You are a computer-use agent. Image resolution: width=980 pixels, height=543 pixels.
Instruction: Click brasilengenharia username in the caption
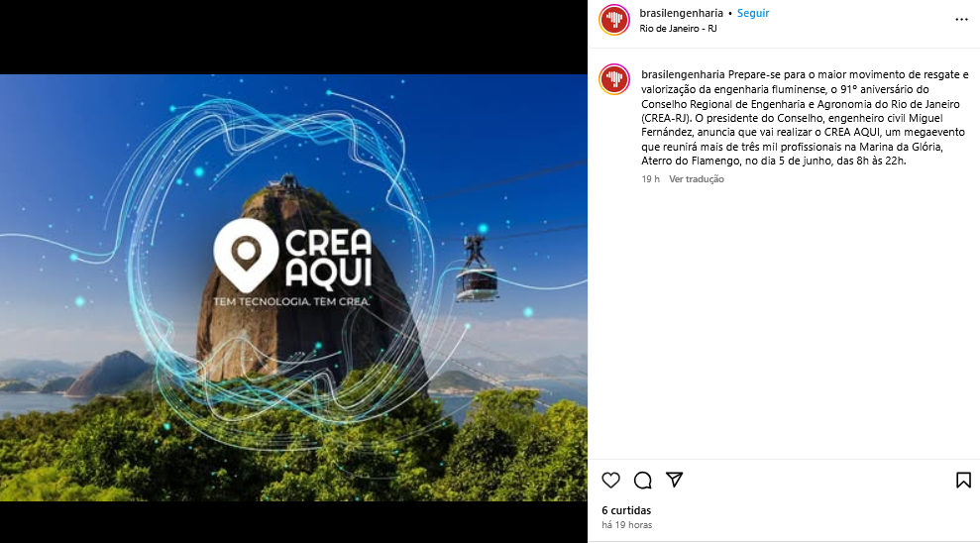(x=683, y=75)
